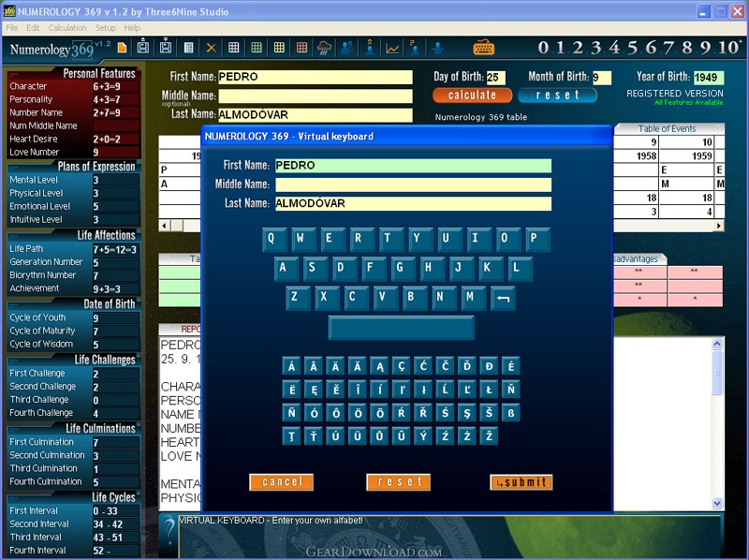749x560 pixels.
Task: Click the M key on virtual keyboard
Action: (x=474, y=298)
